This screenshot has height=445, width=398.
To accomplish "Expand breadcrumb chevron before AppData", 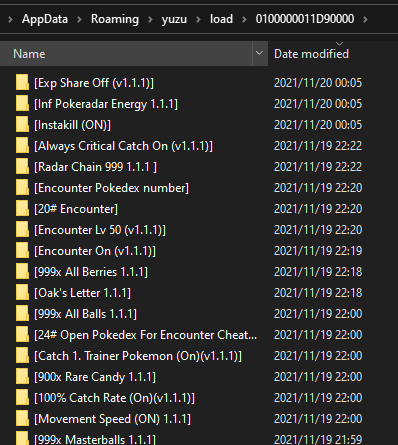I will coord(10,19).
